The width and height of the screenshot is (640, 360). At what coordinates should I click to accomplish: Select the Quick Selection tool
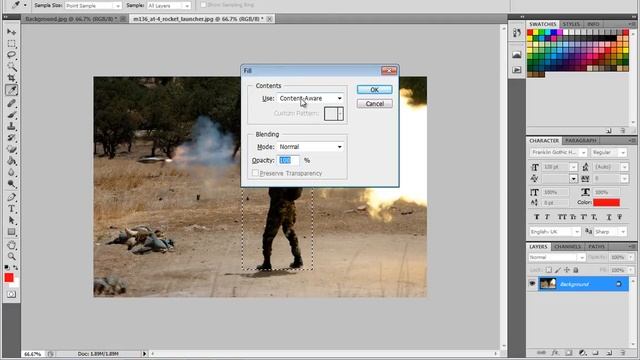(x=11, y=66)
